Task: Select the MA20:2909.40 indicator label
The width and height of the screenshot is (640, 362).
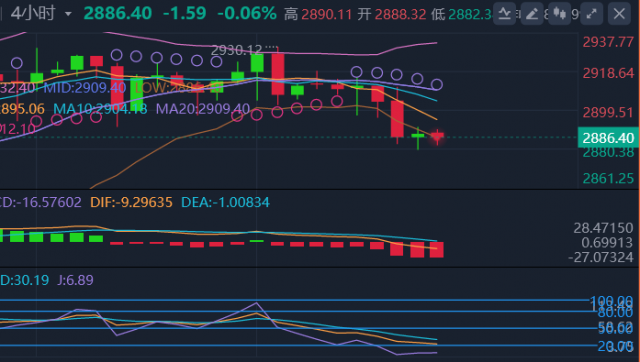Action: (203, 109)
